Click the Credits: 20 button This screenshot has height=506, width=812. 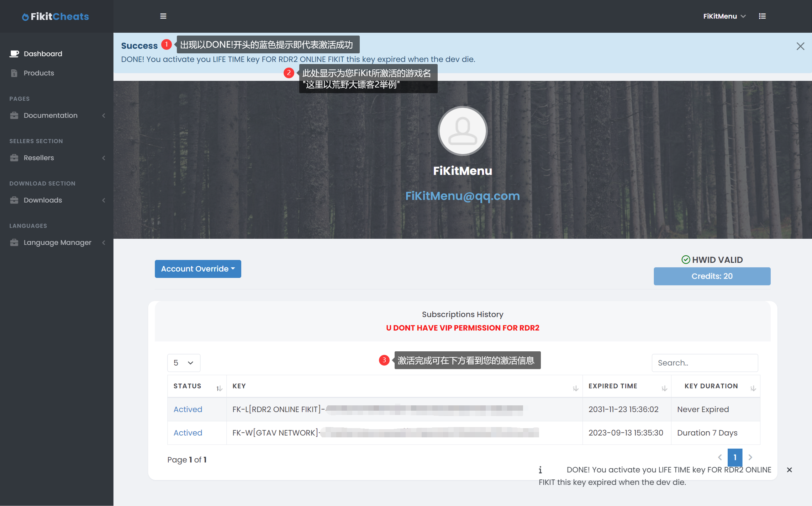(712, 276)
